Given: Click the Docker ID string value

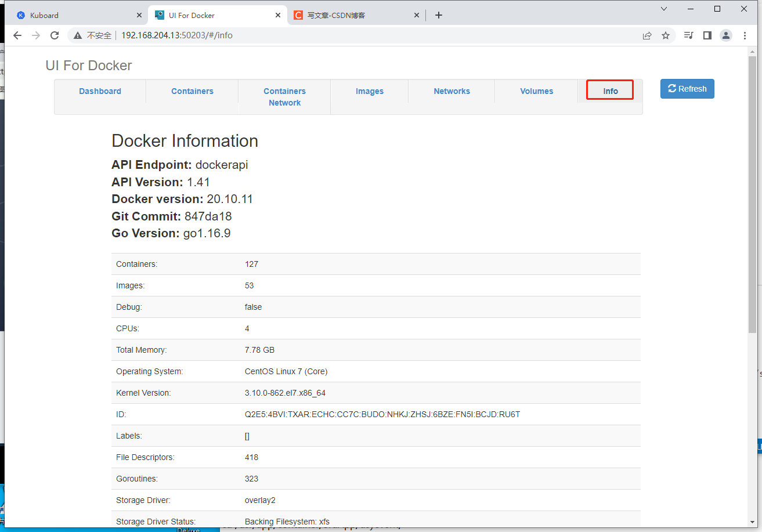Looking at the screenshot, I should point(382,414).
